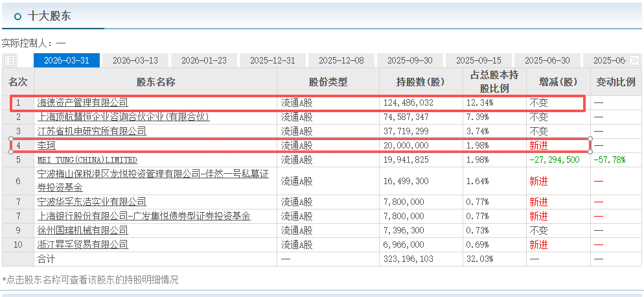Viewport: 644px width, 297px height.
Task: Select the 2025-09-30 date tab
Action: 410,60
